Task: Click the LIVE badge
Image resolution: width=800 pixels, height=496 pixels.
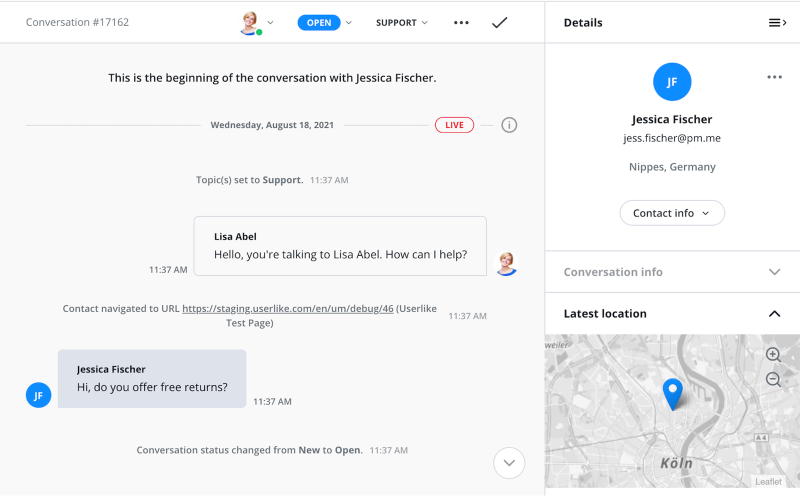Action: coord(454,125)
